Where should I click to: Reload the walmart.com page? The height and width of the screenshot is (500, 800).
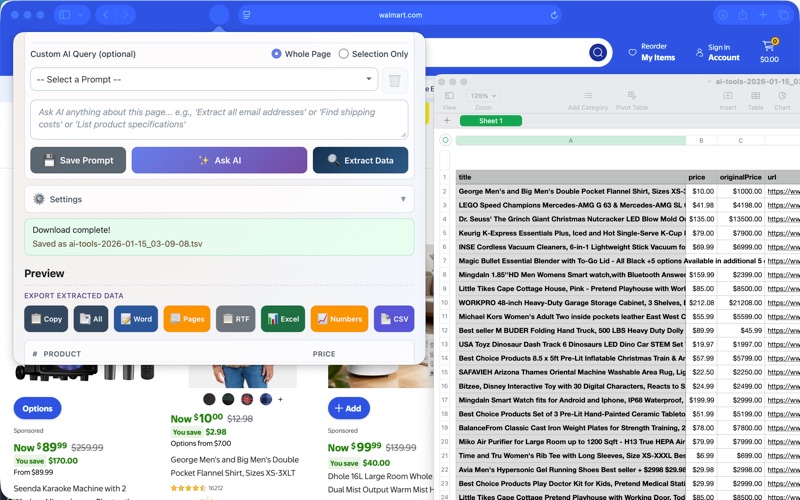coord(554,15)
